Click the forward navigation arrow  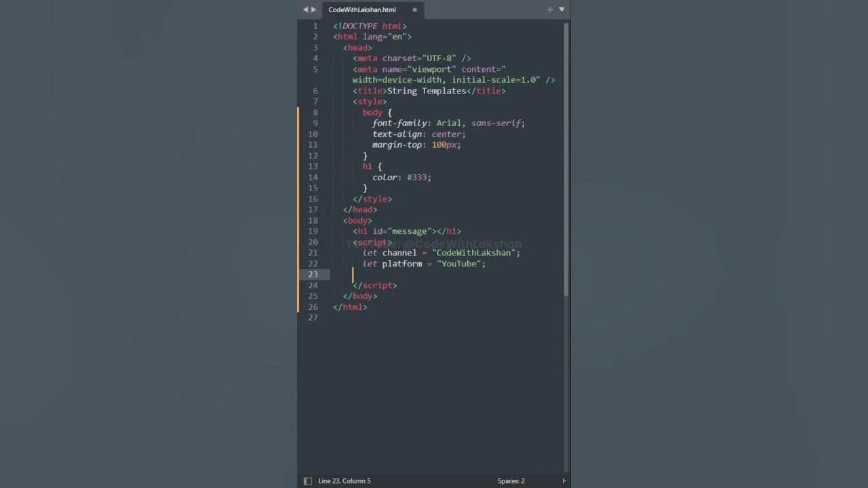[x=313, y=9]
